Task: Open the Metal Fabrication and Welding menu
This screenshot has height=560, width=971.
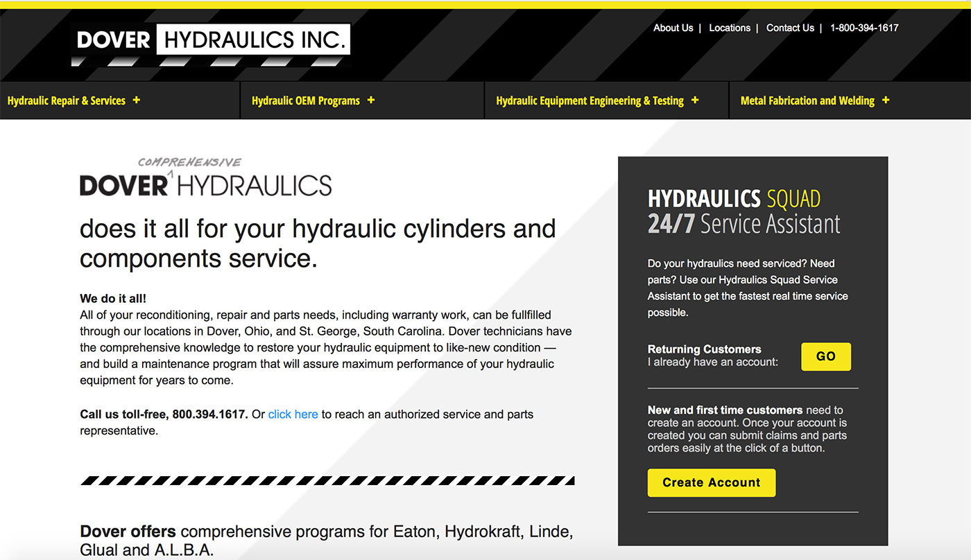Action: (807, 100)
